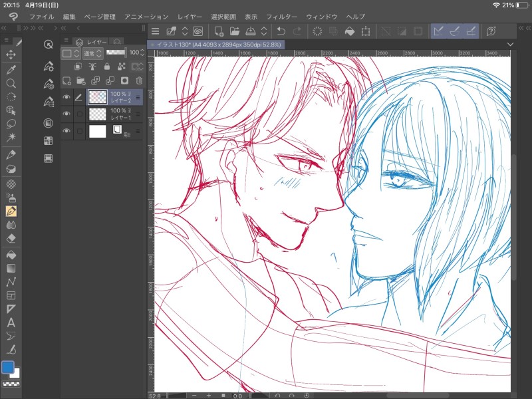Choose the highlighted Pen tool

[x=11, y=211]
